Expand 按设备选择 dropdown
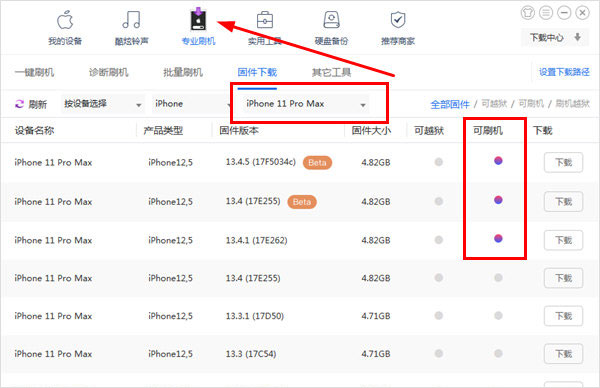600x388 pixels. tap(103, 104)
